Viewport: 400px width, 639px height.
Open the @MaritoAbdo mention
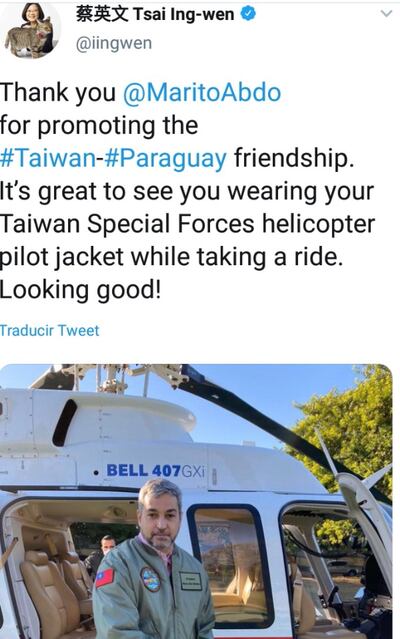pos(202,92)
